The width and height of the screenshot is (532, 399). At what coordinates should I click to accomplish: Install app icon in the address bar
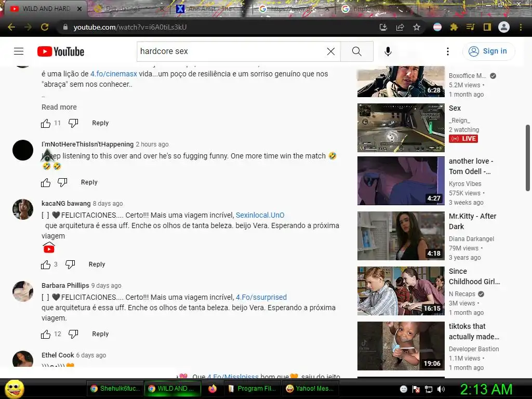pyautogui.click(x=383, y=27)
